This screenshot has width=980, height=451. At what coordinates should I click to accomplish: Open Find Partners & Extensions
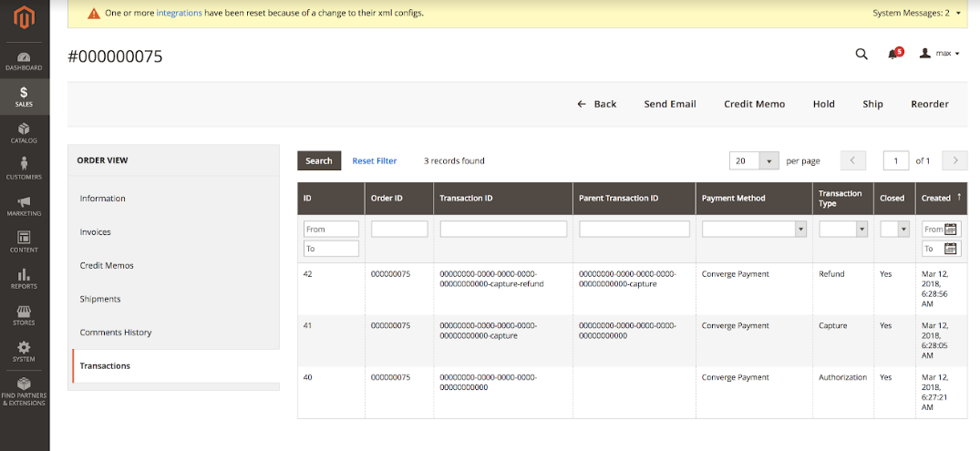click(25, 393)
